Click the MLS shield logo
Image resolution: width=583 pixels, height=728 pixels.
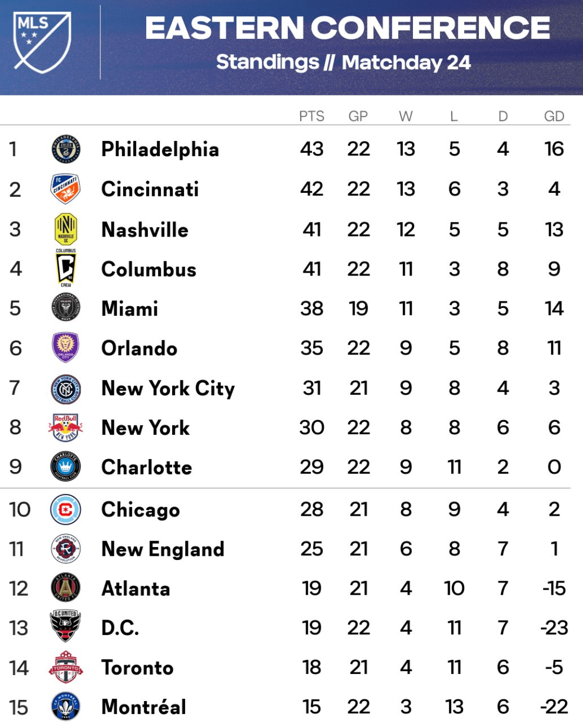[42, 43]
